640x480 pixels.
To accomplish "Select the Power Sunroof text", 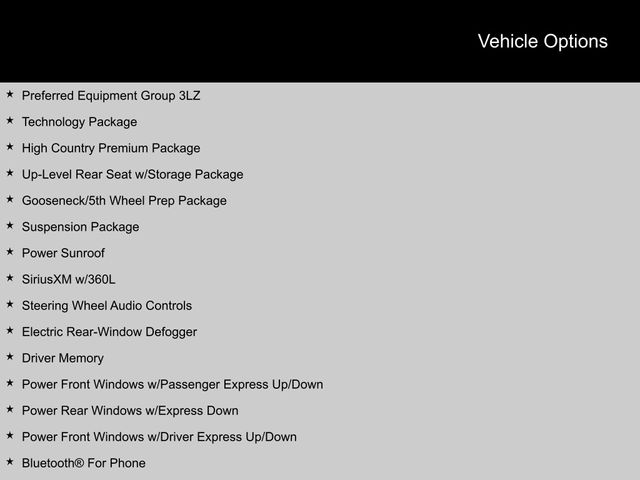I will (63, 253).
